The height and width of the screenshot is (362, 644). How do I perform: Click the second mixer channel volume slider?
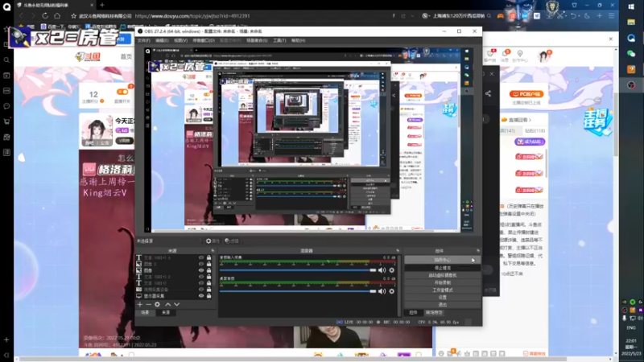pos(298,291)
